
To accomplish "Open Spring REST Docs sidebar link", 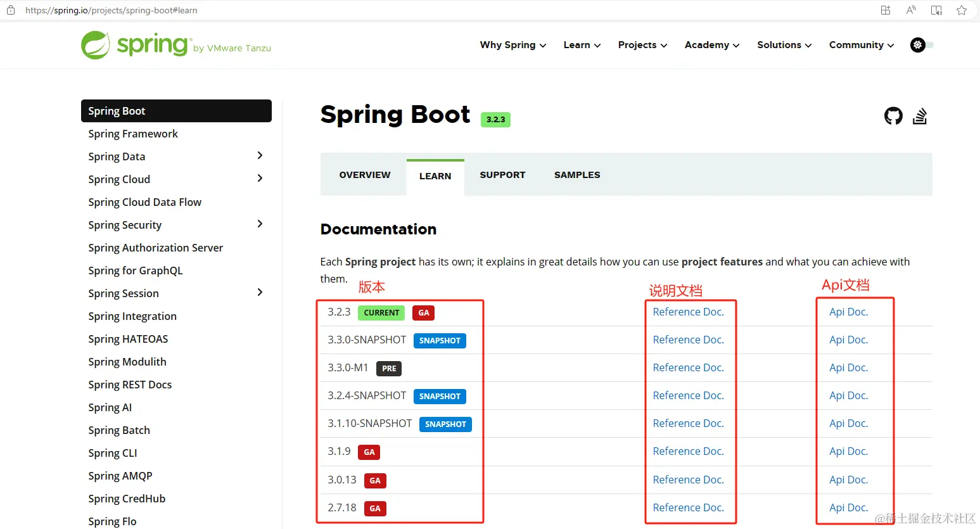I will tap(130, 385).
